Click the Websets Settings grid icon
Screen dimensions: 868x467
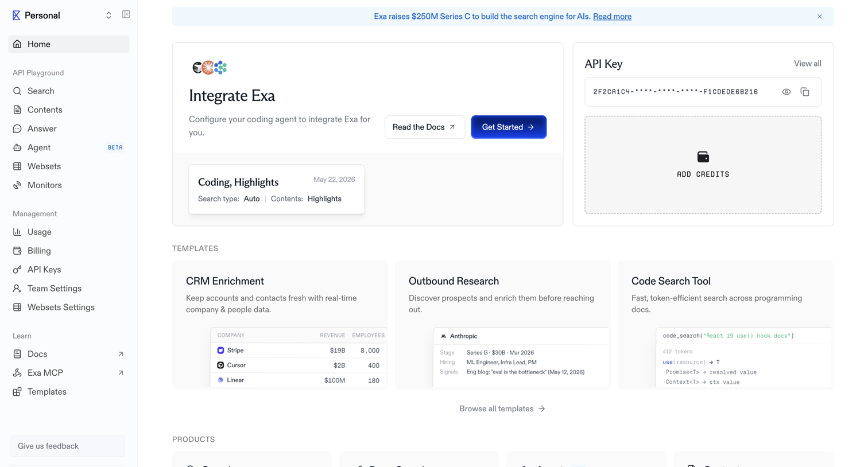[17, 308]
